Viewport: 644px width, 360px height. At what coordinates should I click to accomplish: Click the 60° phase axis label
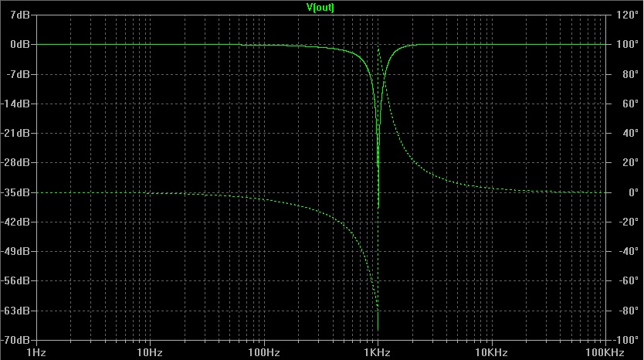pos(630,104)
